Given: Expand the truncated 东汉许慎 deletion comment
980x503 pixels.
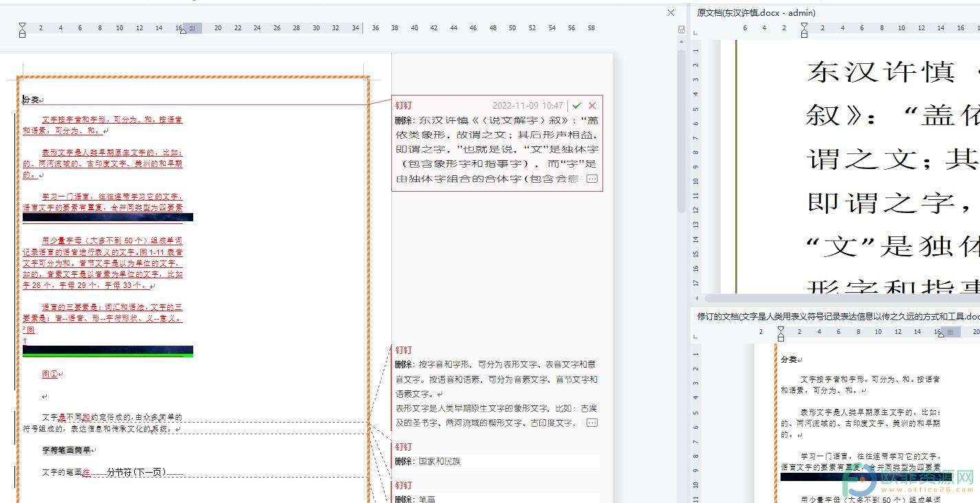Looking at the screenshot, I should point(591,179).
